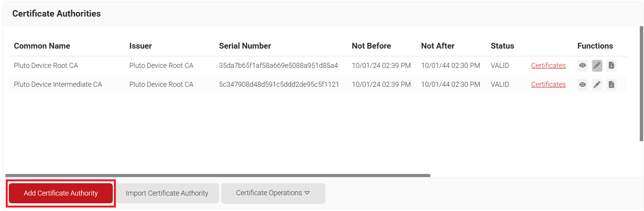Sort by the Common Name column header
The image size is (644, 211).
click(x=42, y=46)
